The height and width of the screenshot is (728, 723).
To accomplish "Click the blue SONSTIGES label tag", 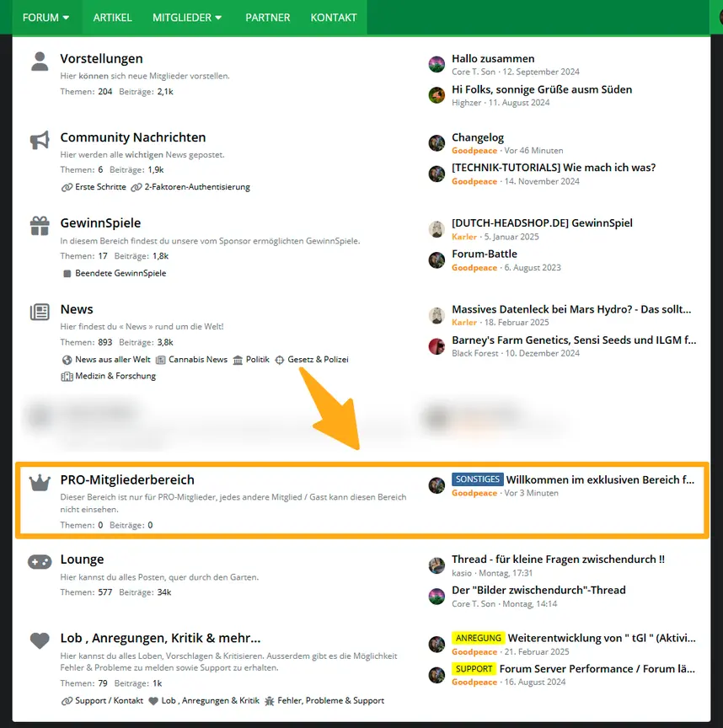I will 477,479.
